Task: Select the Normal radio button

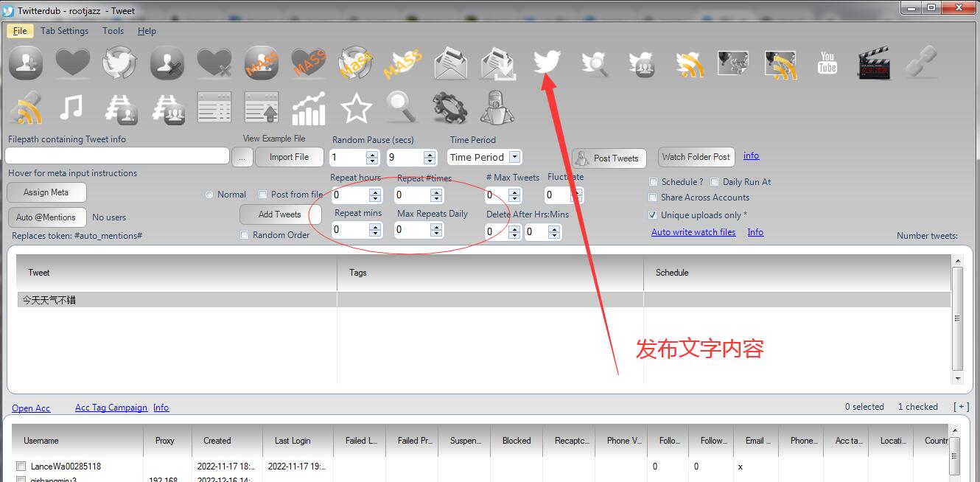Action: click(x=210, y=195)
